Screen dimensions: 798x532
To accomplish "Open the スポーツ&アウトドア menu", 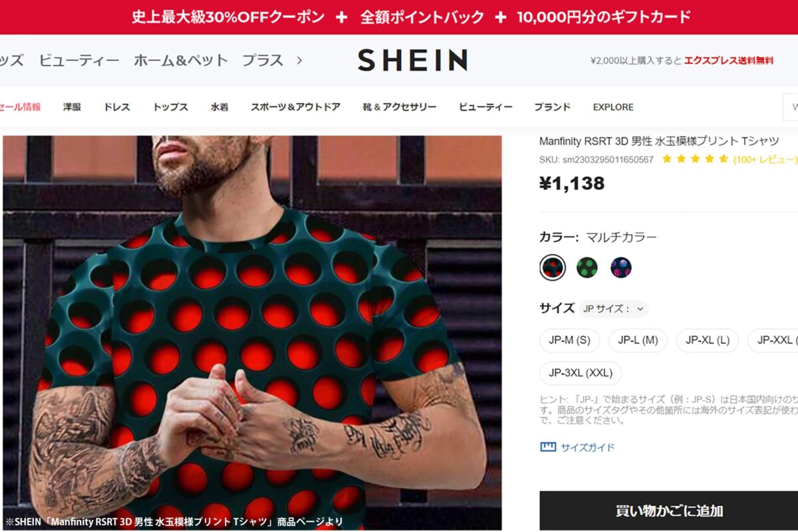I will point(295,107).
